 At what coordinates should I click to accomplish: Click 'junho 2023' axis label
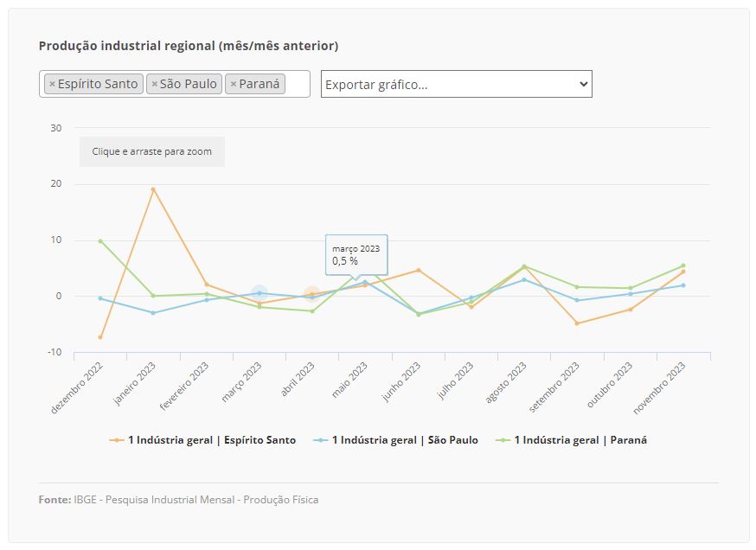(401, 382)
